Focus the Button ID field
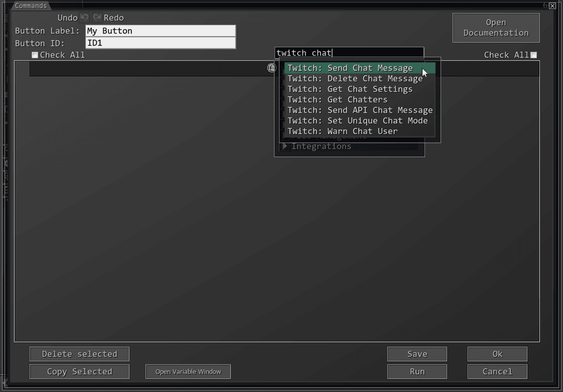The image size is (563, 392). (x=161, y=43)
